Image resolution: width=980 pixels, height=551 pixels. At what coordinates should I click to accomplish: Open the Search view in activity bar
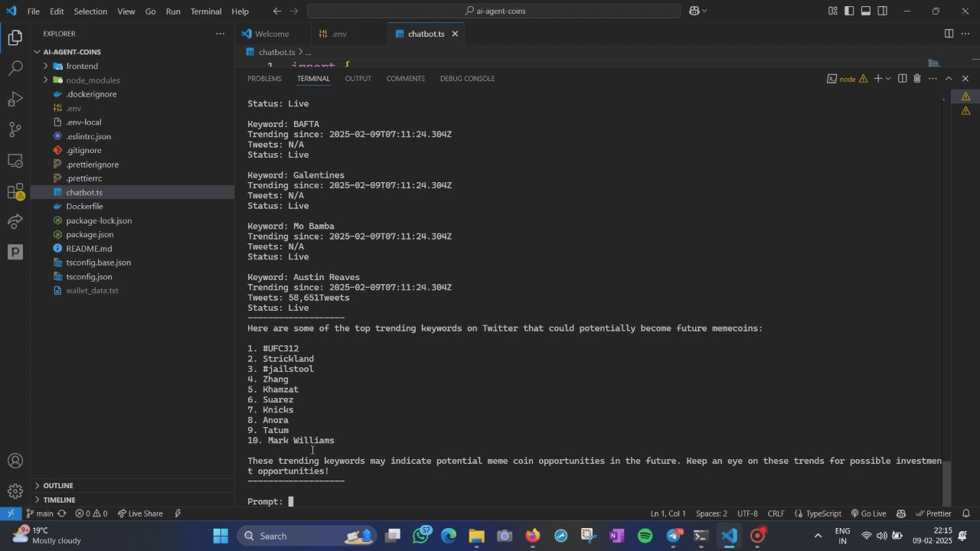(x=15, y=68)
